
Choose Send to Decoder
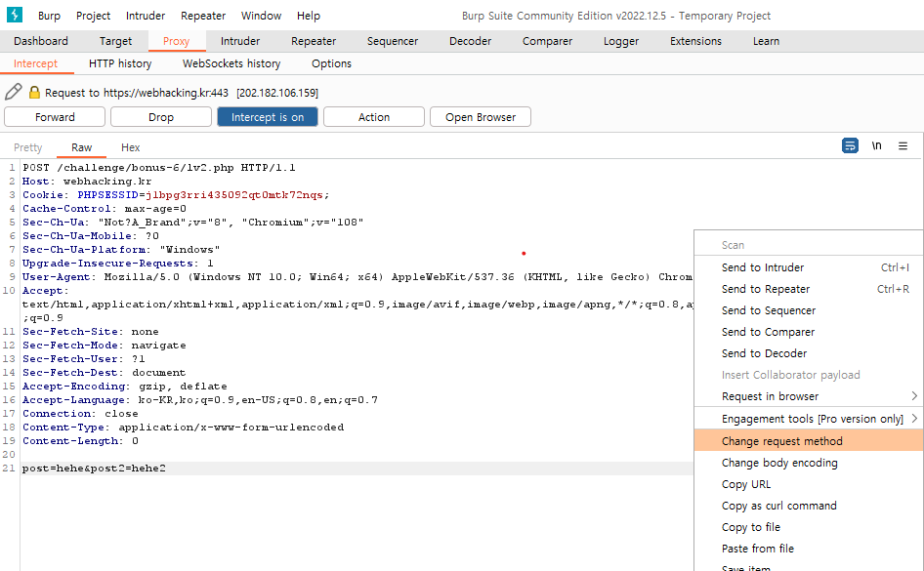809,353
